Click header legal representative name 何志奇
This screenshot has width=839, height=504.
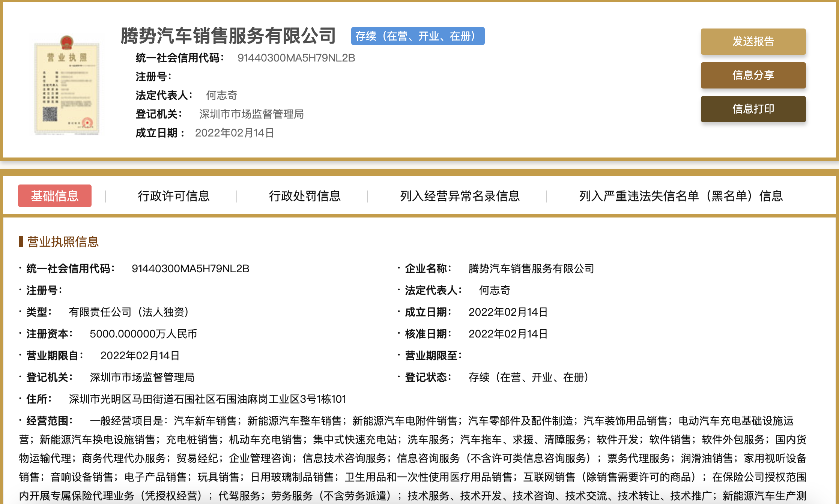[x=221, y=95]
